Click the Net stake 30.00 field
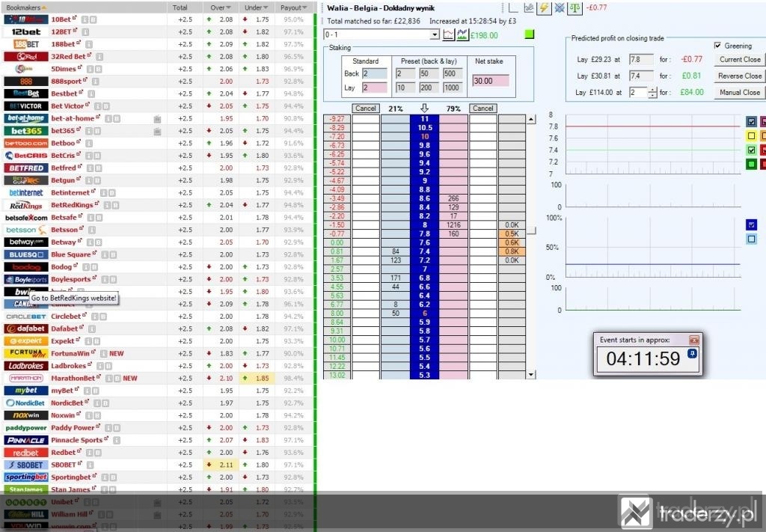 coord(491,81)
